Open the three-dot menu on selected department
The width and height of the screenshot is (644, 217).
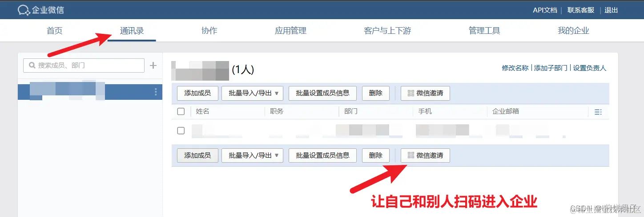[156, 92]
